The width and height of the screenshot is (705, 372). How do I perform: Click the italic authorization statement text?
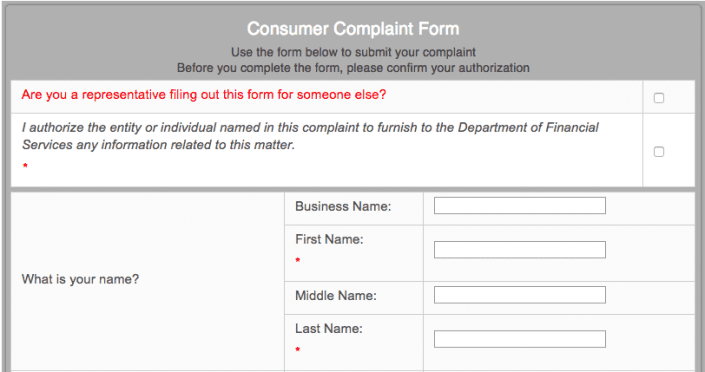click(310, 136)
